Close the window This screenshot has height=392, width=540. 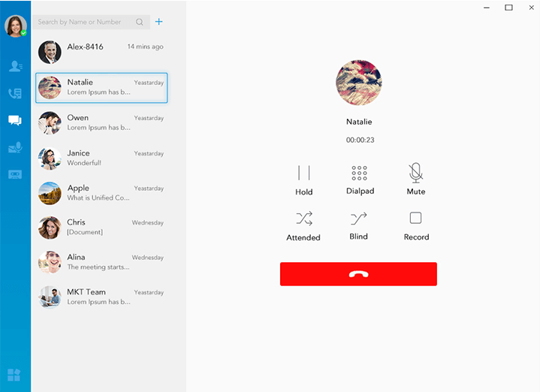[x=532, y=8]
